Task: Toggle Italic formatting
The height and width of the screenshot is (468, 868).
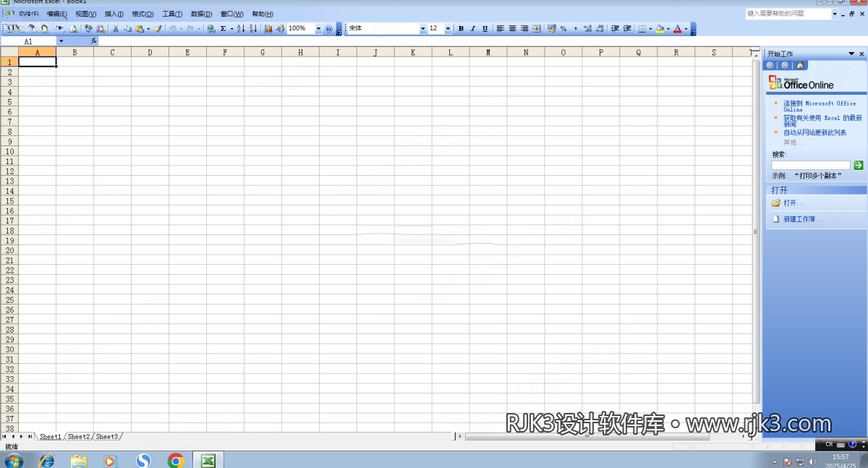Action: (x=473, y=29)
